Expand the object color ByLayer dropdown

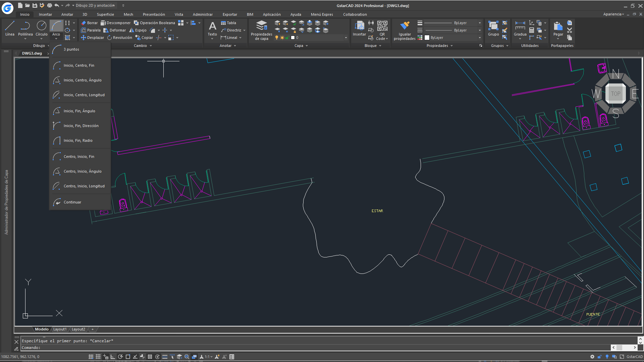pos(480,38)
